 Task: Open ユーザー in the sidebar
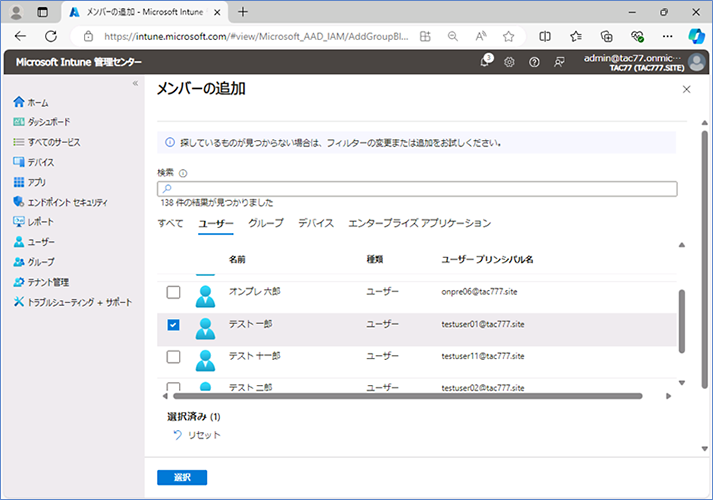coord(34,242)
